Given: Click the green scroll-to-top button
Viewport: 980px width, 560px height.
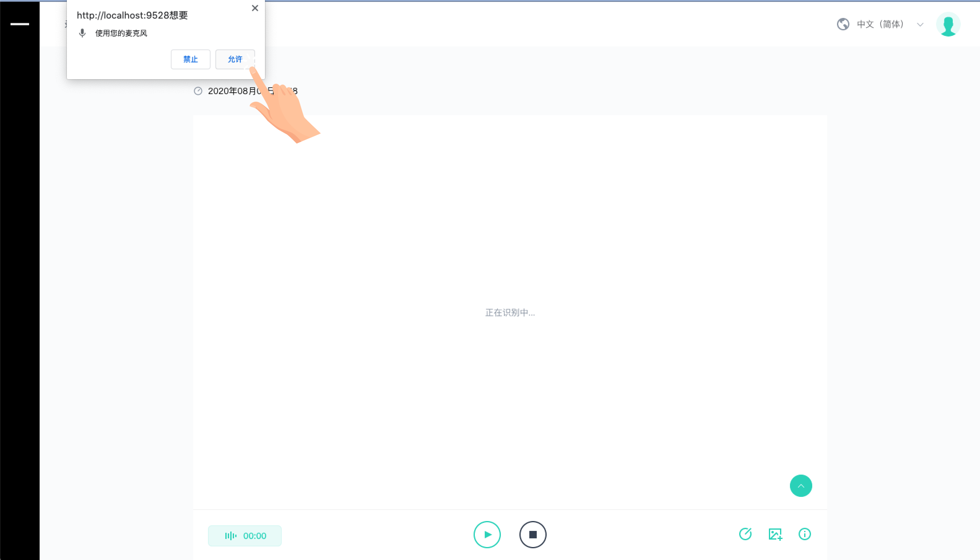Looking at the screenshot, I should click(x=801, y=486).
